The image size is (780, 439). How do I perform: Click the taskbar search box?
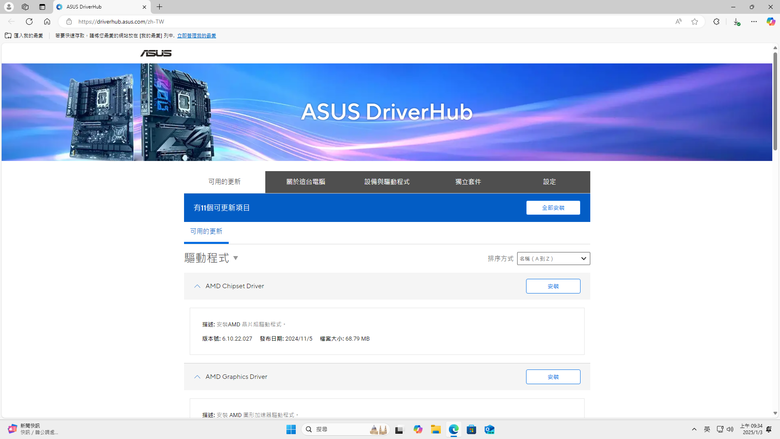click(345, 430)
